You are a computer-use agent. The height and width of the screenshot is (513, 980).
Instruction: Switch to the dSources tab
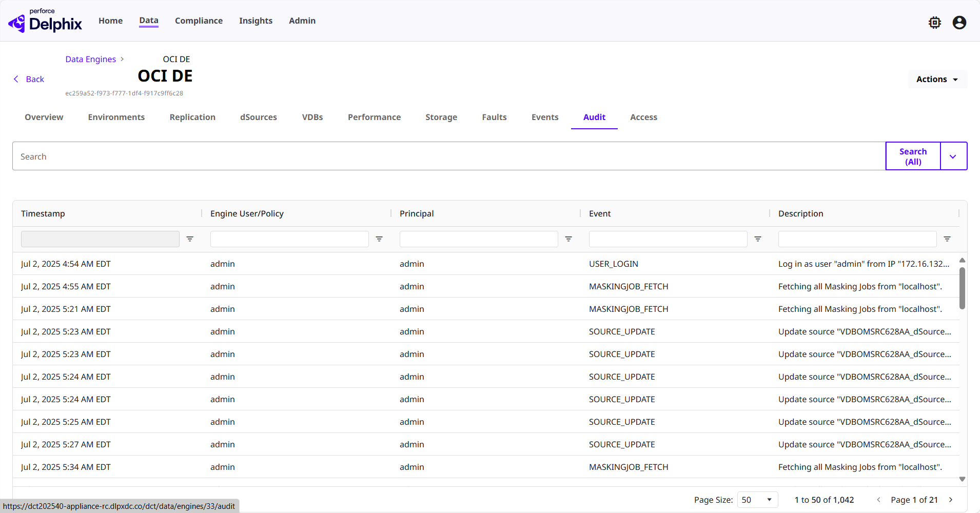(259, 117)
